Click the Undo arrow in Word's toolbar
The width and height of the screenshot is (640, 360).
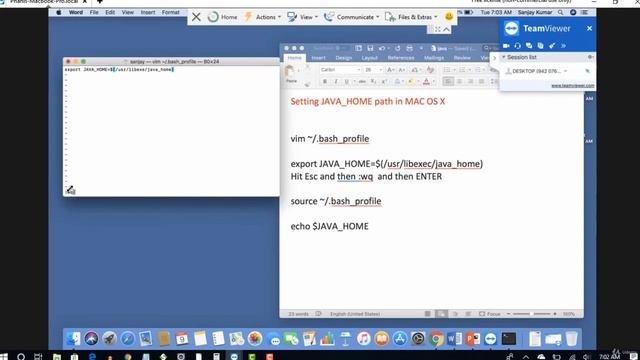pyautogui.click(x=382, y=48)
